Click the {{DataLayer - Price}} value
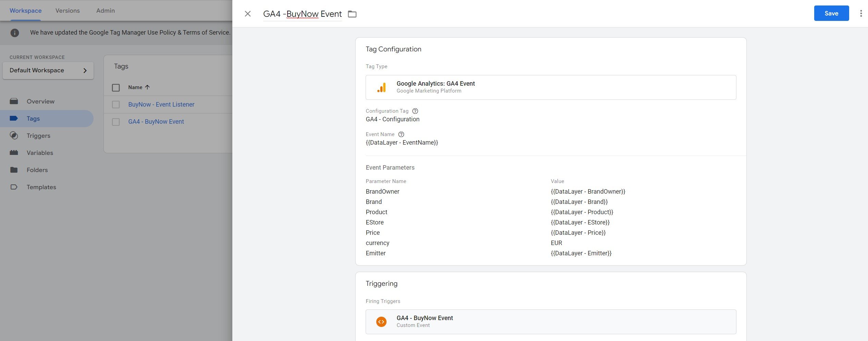 (x=578, y=233)
